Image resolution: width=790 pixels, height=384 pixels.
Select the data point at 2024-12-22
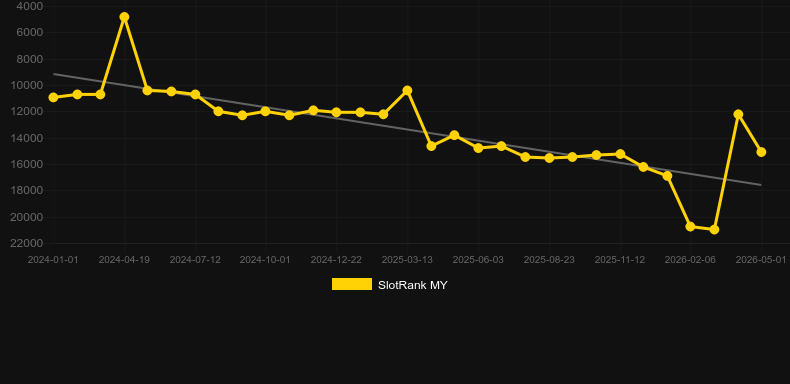pyautogui.click(x=337, y=112)
